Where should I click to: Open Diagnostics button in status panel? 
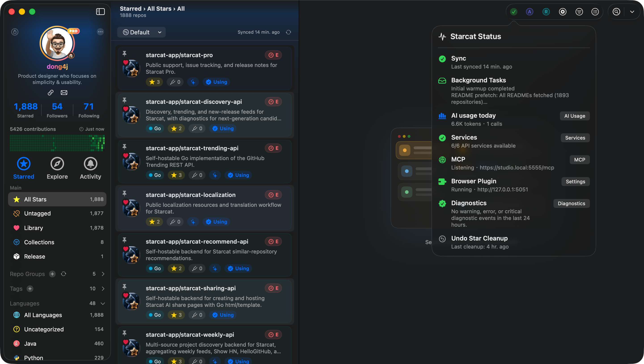pyautogui.click(x=571, y=203)
